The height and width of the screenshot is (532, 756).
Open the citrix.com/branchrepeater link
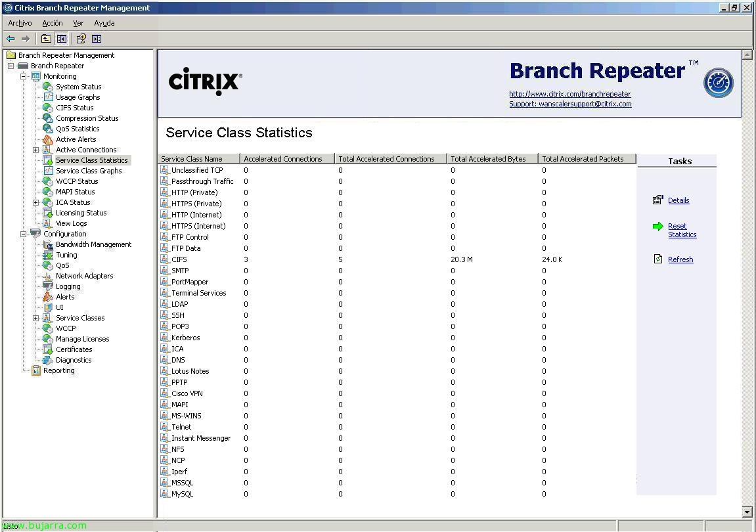click(570, 94)
